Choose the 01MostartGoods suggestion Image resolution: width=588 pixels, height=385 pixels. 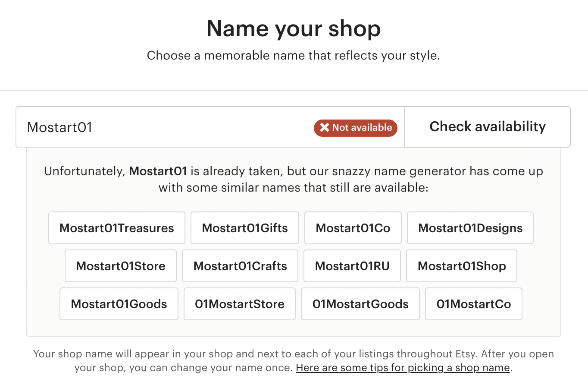pos(360,304)
